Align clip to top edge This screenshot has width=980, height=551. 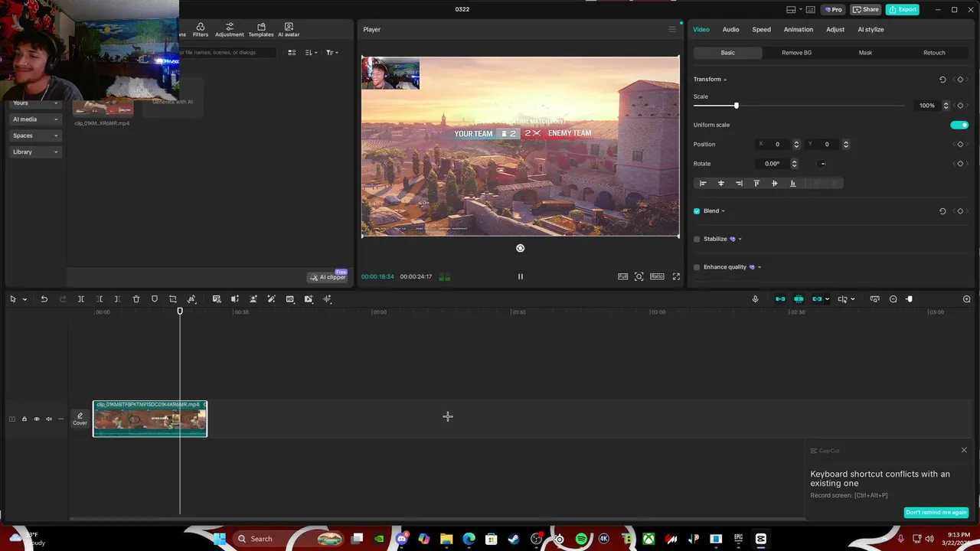pos(756,183)
